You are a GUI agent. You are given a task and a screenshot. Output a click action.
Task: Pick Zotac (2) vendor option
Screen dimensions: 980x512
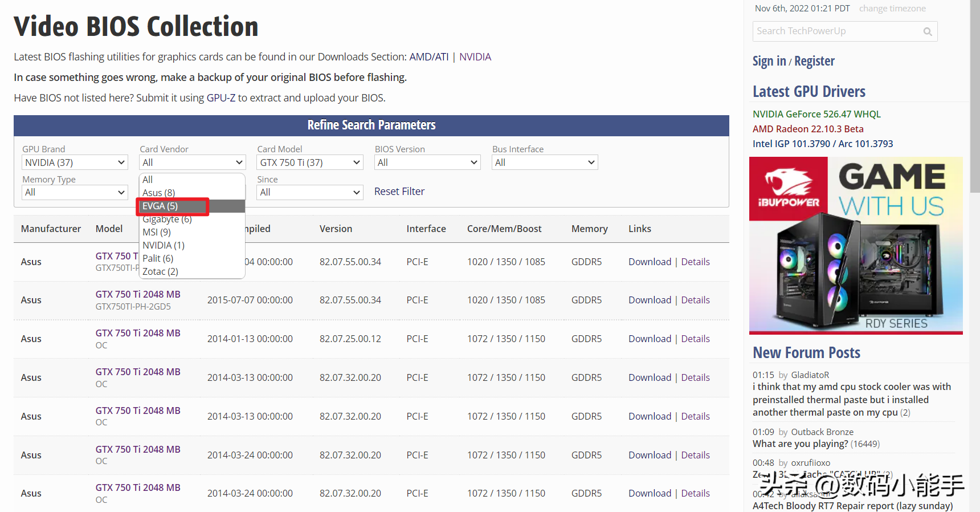(161, 271)
